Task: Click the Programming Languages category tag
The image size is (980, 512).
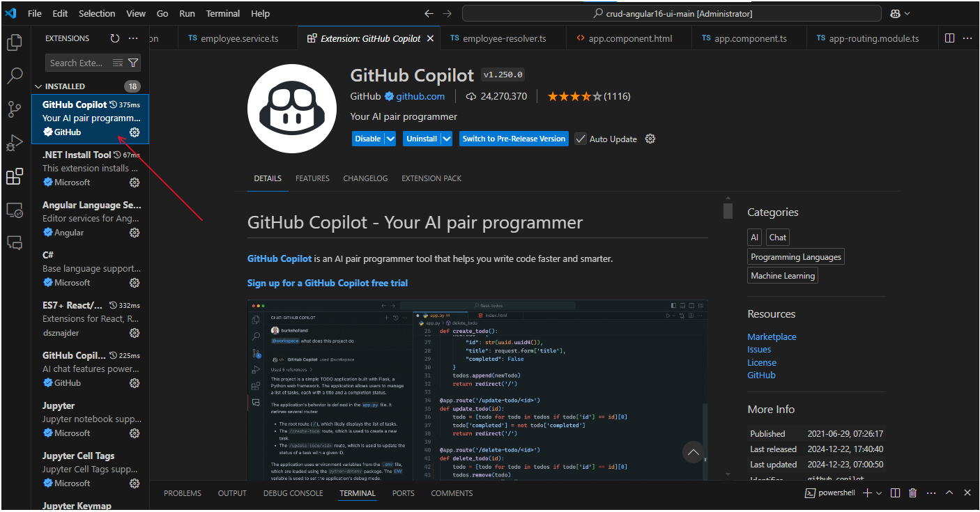Action: click(x=796, y=256)
